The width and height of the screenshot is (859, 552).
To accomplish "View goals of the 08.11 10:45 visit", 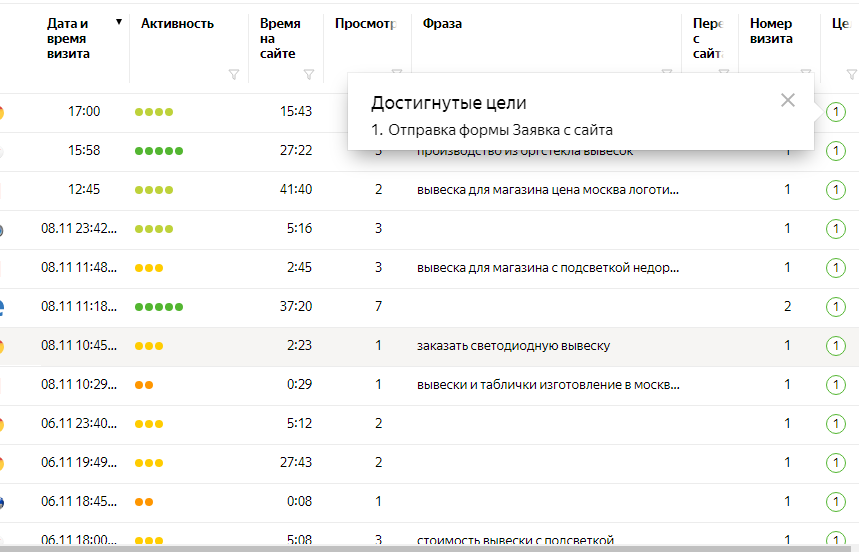I will point(835,346).
